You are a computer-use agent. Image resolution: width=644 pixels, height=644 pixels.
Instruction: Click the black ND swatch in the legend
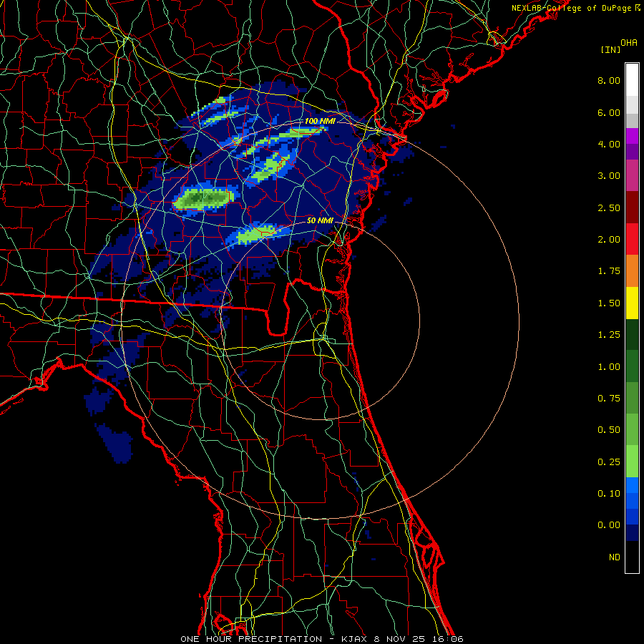point(632,557)
